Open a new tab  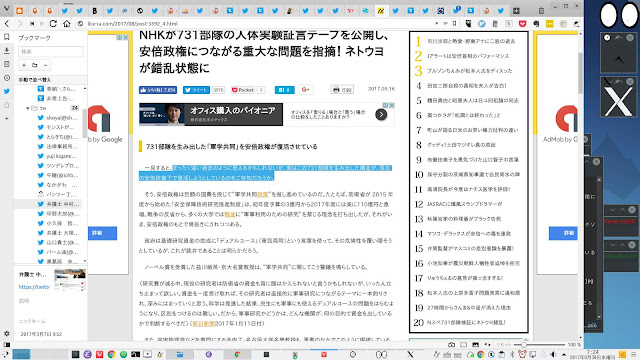point(516,11)
